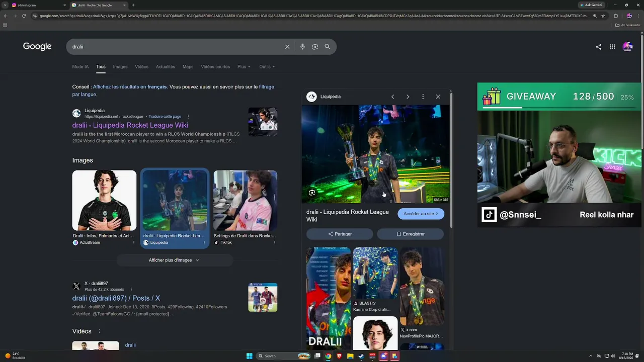Select the Tous results tab
This screenshot has width=644, height=362.
pyautogui.click(x=101, y=67)
